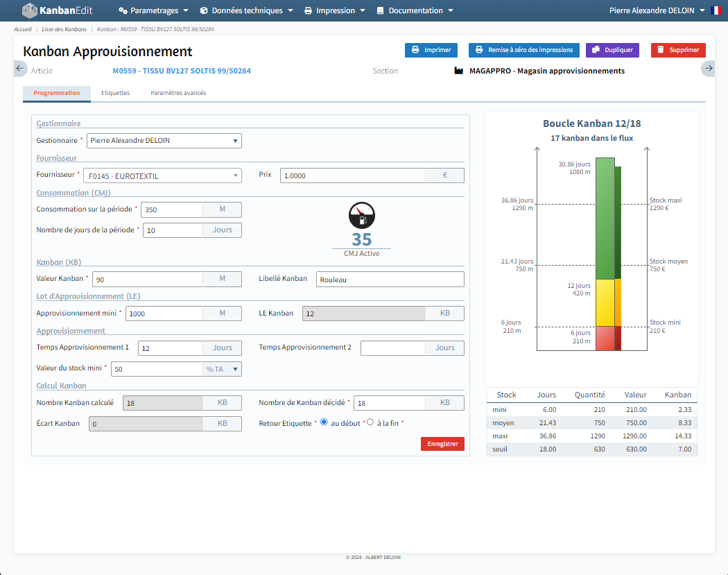Click the red Supprimer trash button
Viewport: 728px width, 575px height.
click(x=678, y=50)
